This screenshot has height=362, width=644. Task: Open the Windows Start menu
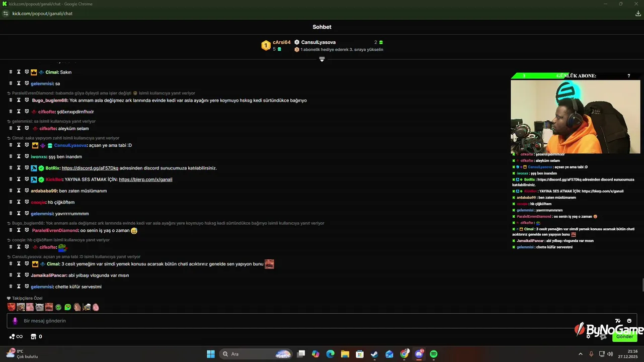pyautogui.click(x=211, y=354)
